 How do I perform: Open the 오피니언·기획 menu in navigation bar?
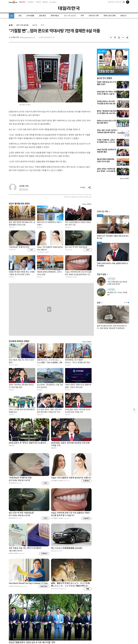(94, 15)
